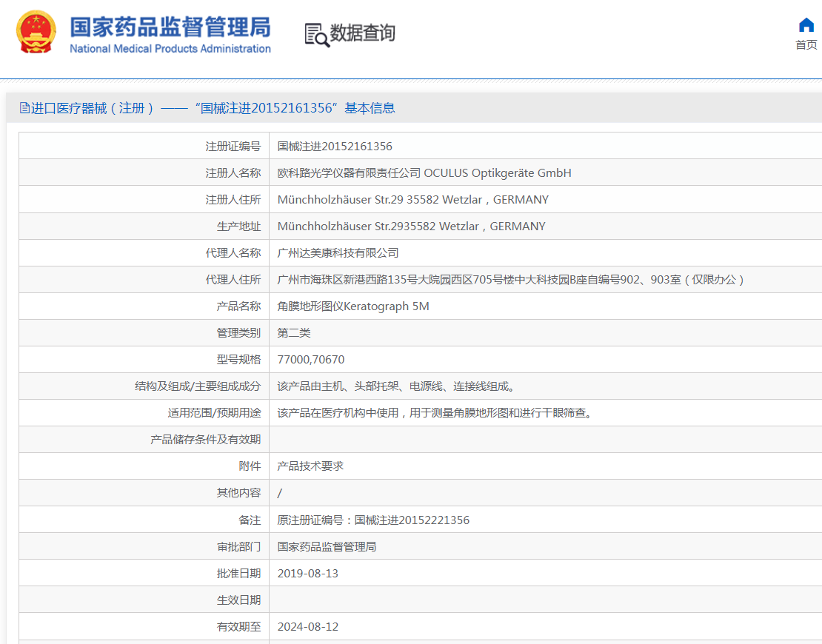Click the 注册证编号 field label
Screen dimensions: 822x644
tap(233, 147)
